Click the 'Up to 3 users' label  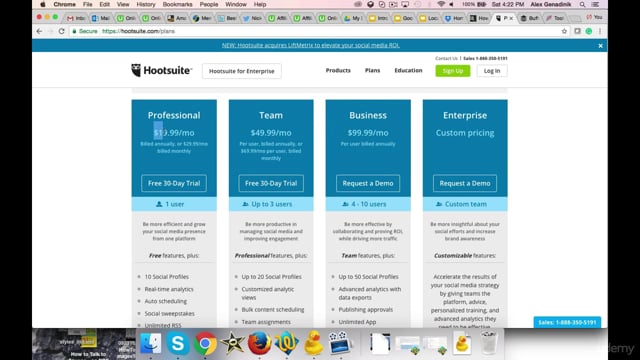click(268, 204)
